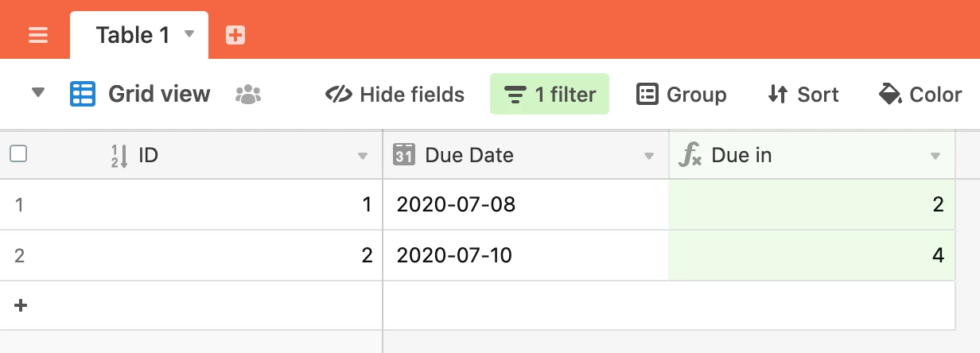Viewport: 980px width, 353px height.
Task: Open the views sidebar toggle triangle
Action: point(37,94)
